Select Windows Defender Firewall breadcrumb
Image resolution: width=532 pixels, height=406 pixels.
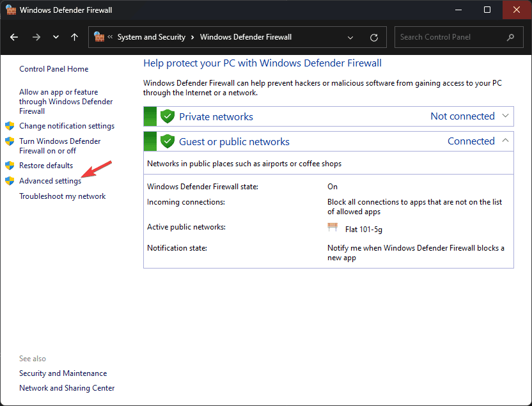point(246,37)
